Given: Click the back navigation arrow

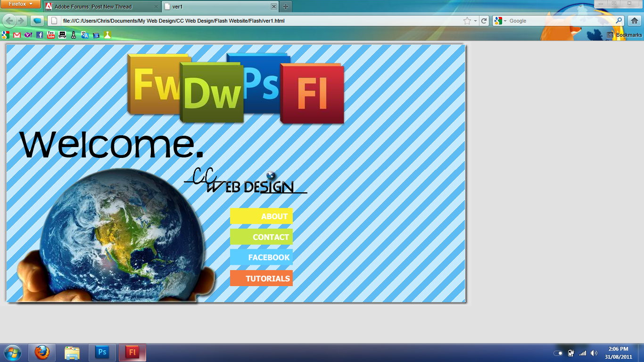Looking at the screenshot, I should point(8,21).
